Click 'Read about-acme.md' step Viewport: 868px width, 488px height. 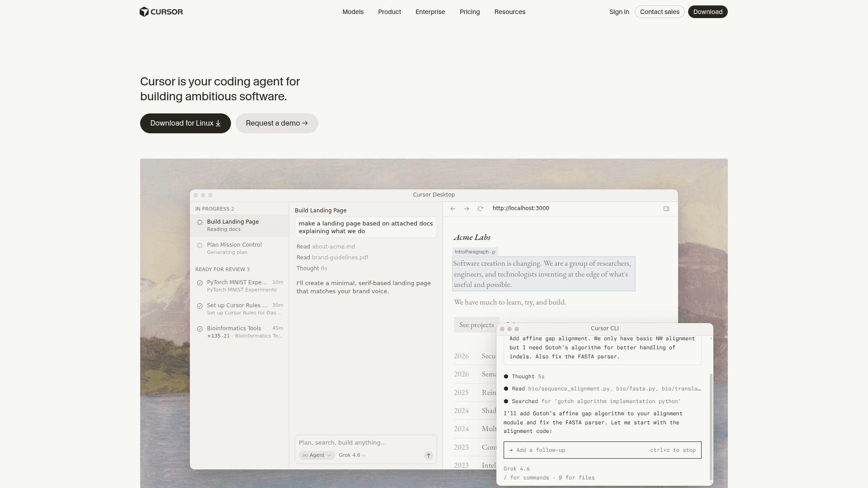point(325,247)
